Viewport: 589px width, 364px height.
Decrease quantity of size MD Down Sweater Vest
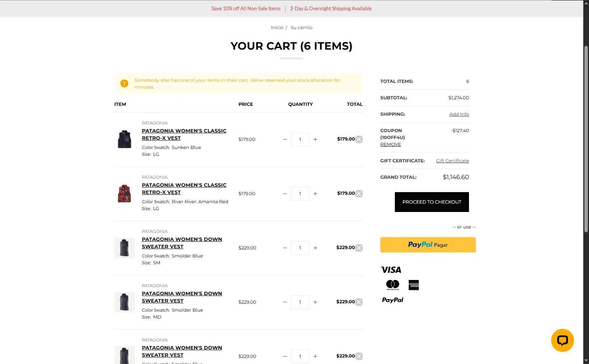pos(285,302)
